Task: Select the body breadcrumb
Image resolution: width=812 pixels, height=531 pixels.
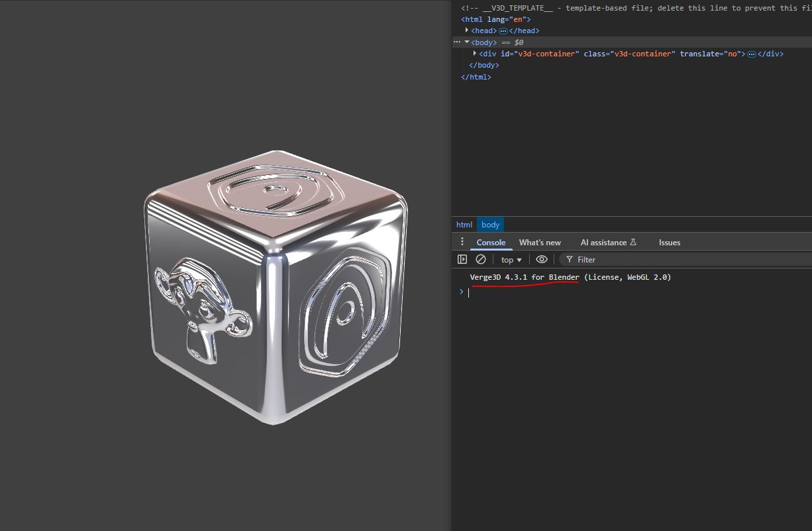Action: [x=491, y=225]
